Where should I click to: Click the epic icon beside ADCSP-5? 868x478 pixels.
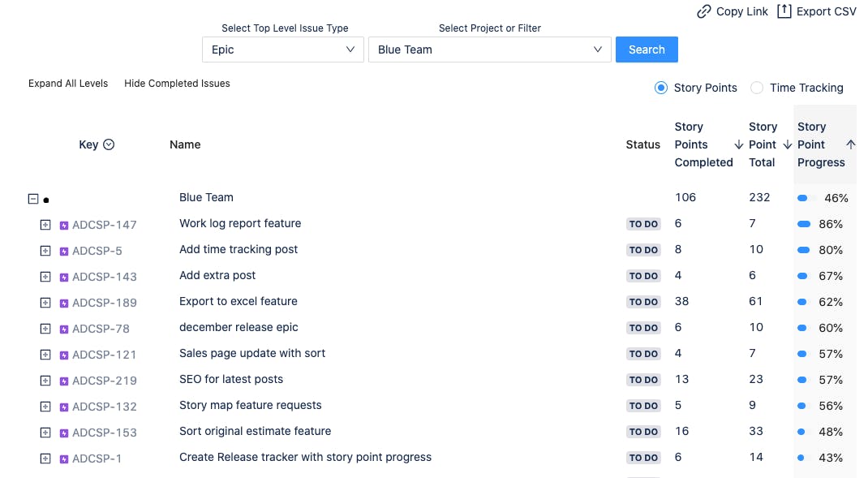(64, 252)
